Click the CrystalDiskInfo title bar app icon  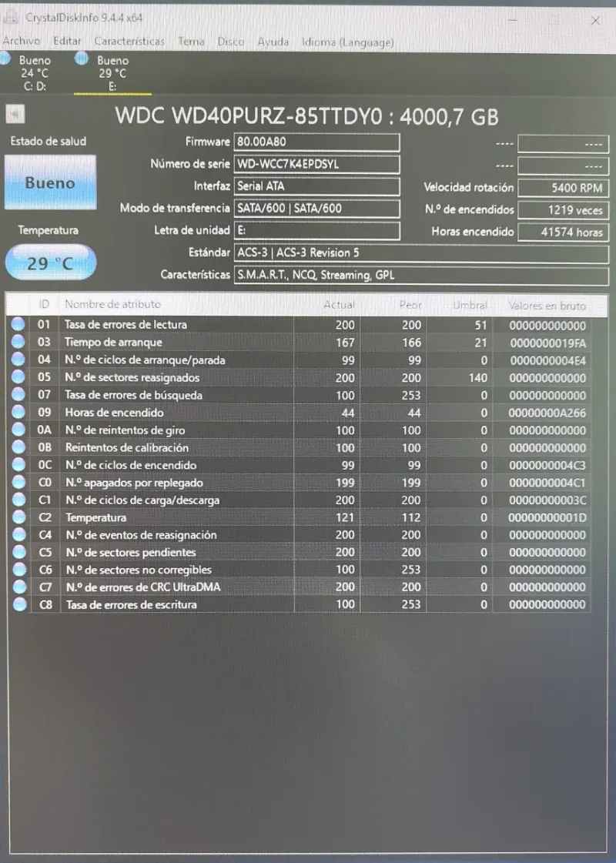[x=11, y=17]
